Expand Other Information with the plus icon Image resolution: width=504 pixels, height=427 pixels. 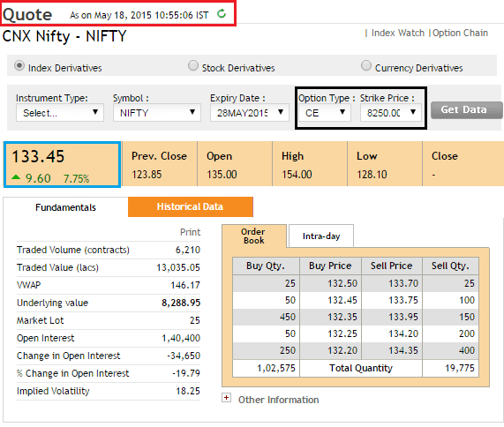point(226,398)
